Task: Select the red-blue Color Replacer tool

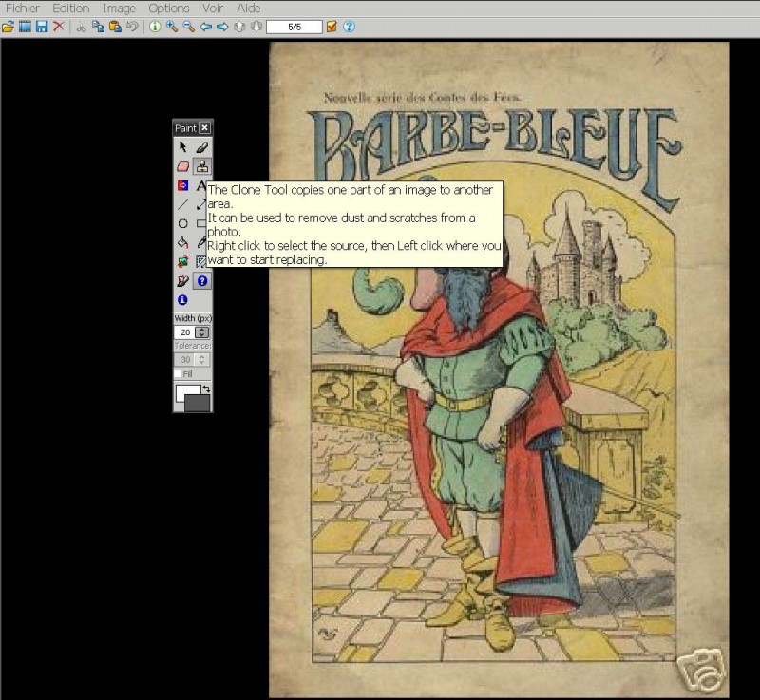Action: click(x=182, y=185)
